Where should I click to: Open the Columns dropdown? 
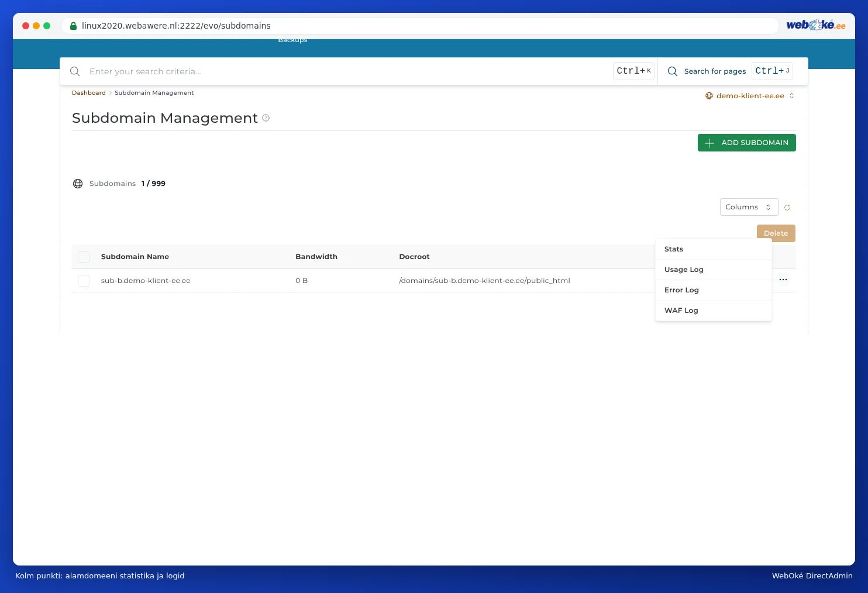[x=749, y=207]
